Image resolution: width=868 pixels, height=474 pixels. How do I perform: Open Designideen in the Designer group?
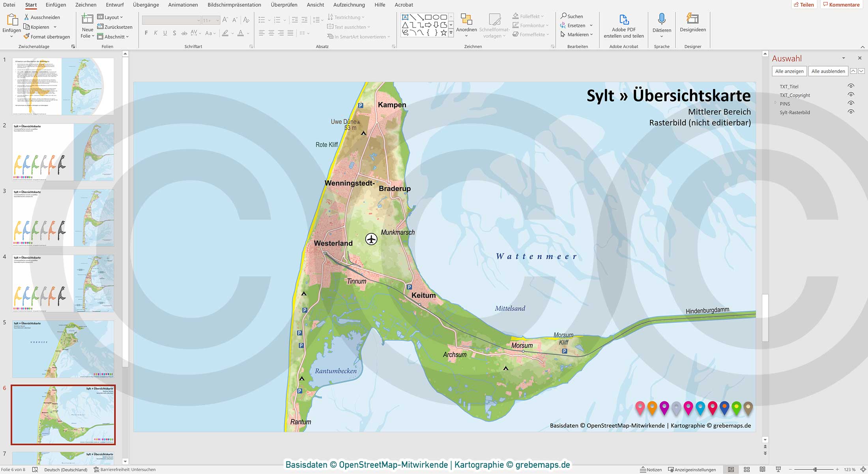click(692, 24)
